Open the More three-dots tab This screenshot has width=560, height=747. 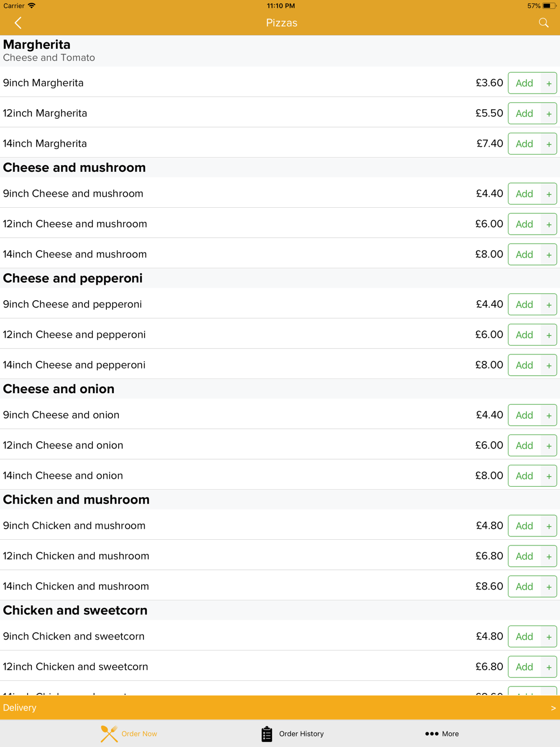pyautogui.click(x=442, y=734)
